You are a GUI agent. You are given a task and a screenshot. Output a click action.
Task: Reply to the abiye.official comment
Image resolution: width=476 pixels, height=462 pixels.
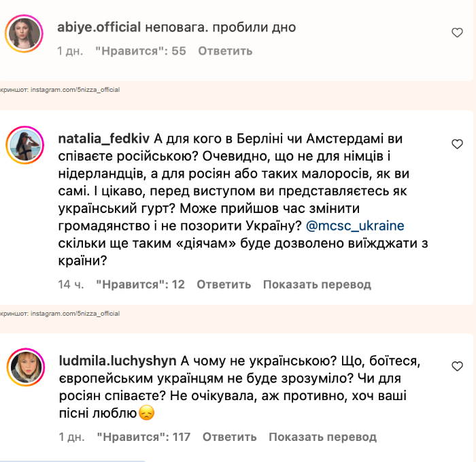click(x=225, y=51)
